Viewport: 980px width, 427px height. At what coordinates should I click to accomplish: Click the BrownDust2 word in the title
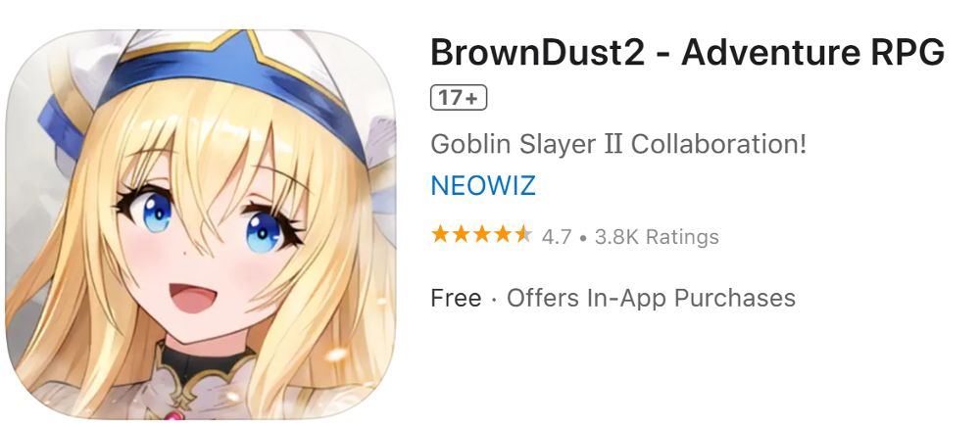click(537, 53)
